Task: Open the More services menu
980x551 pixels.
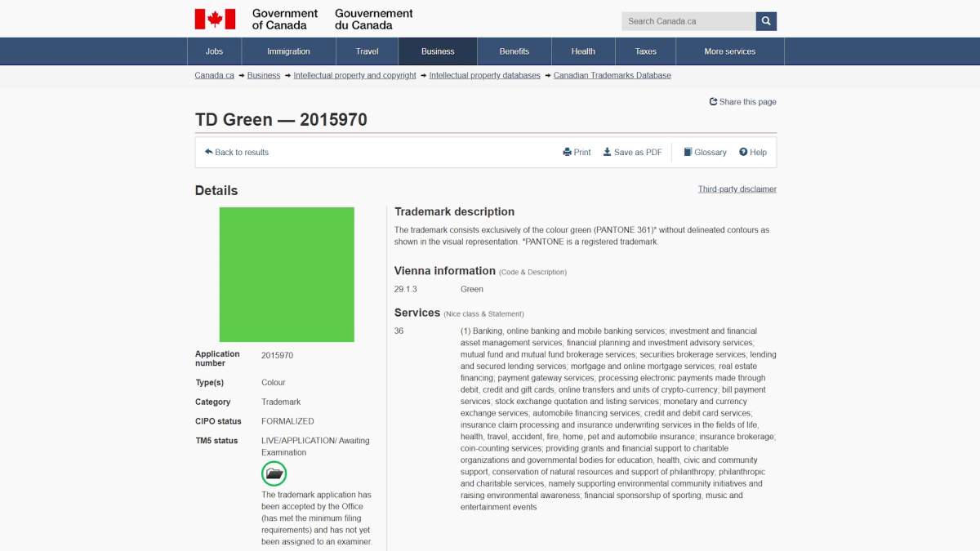Action: (x=730, y=51)
